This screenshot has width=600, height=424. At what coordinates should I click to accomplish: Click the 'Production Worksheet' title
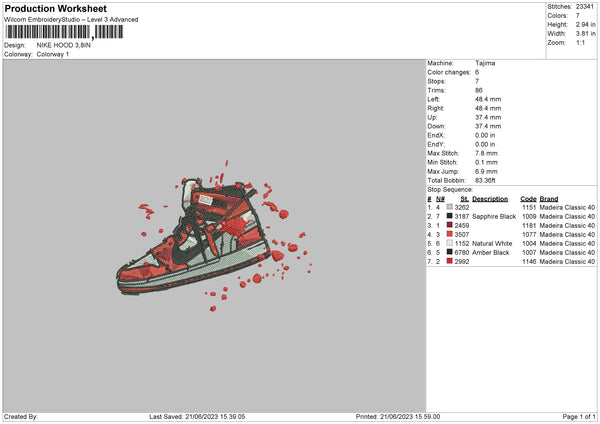(55, 8)
